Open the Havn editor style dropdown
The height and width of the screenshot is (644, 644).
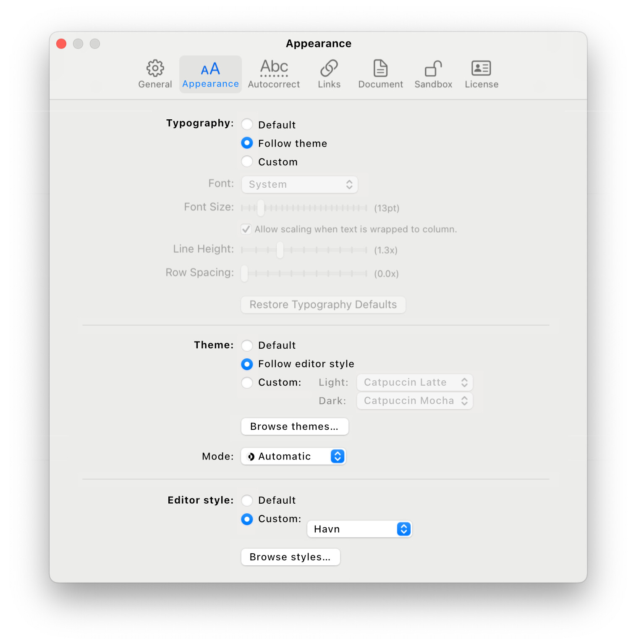click(x=359, y=529)
